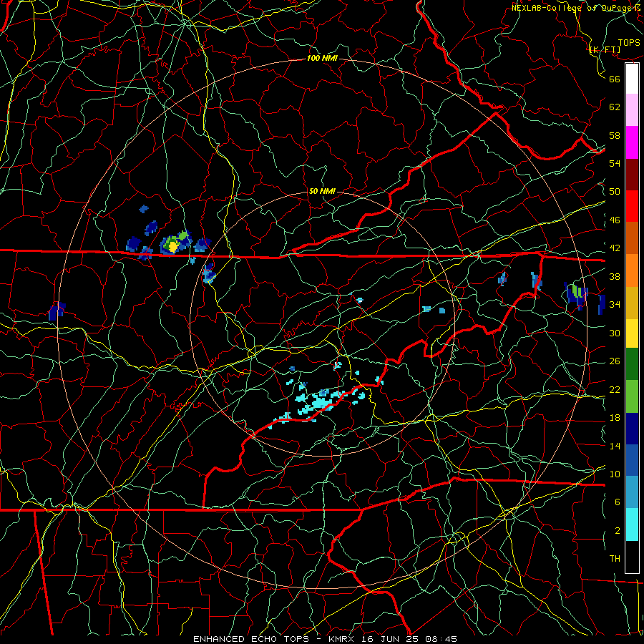Click the TH threshold label on legend
Viewport: 644px width, 644px height.
coord(615,558)
